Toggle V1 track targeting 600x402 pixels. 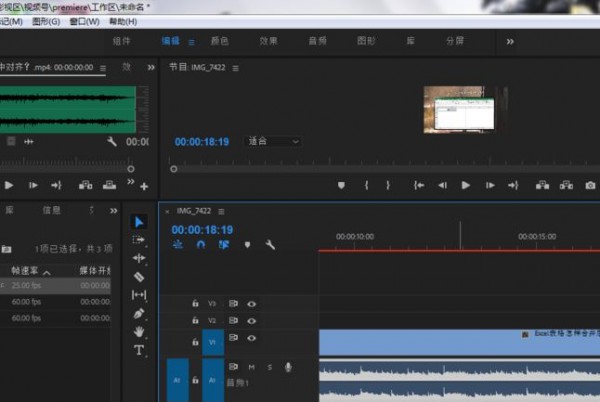213,342
